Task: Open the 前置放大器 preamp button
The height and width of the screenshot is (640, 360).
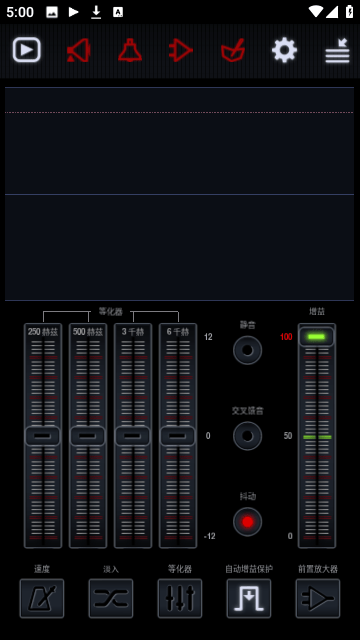Action: (318, 598)
